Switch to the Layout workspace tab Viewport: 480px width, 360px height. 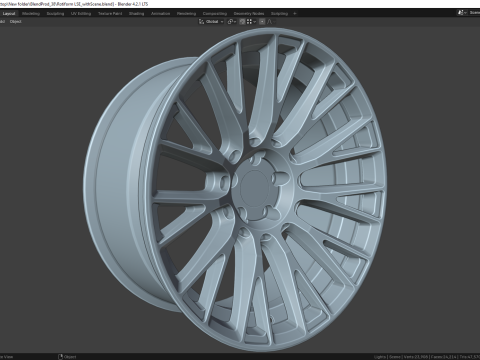[x=9, y=14]
